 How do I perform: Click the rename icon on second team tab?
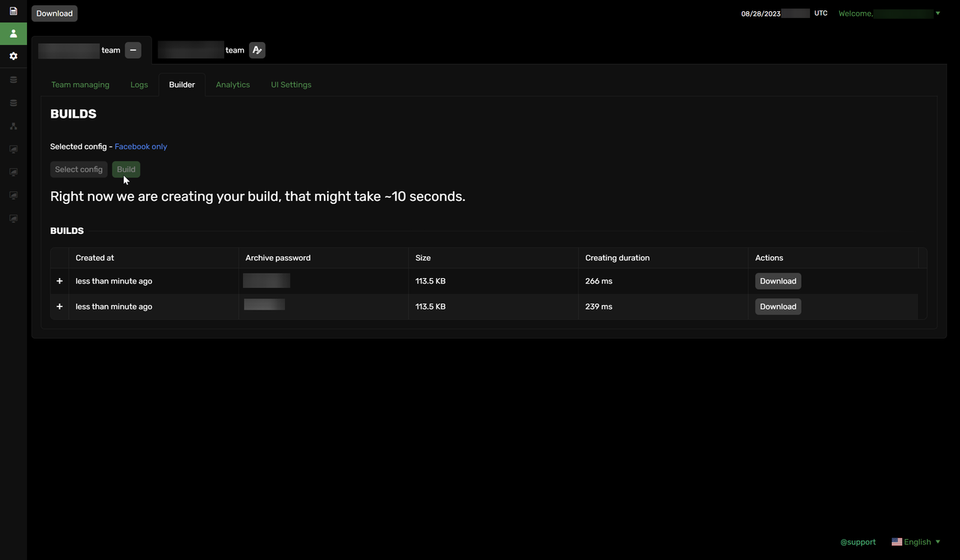(257, 50)
